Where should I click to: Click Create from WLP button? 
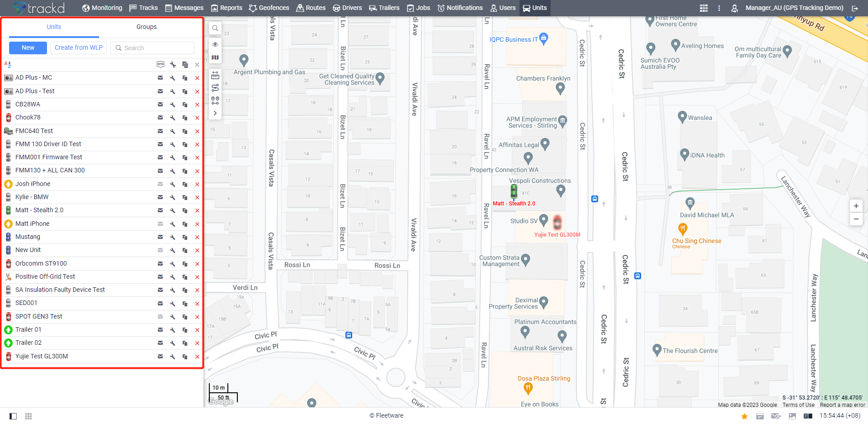coord(79,48)
